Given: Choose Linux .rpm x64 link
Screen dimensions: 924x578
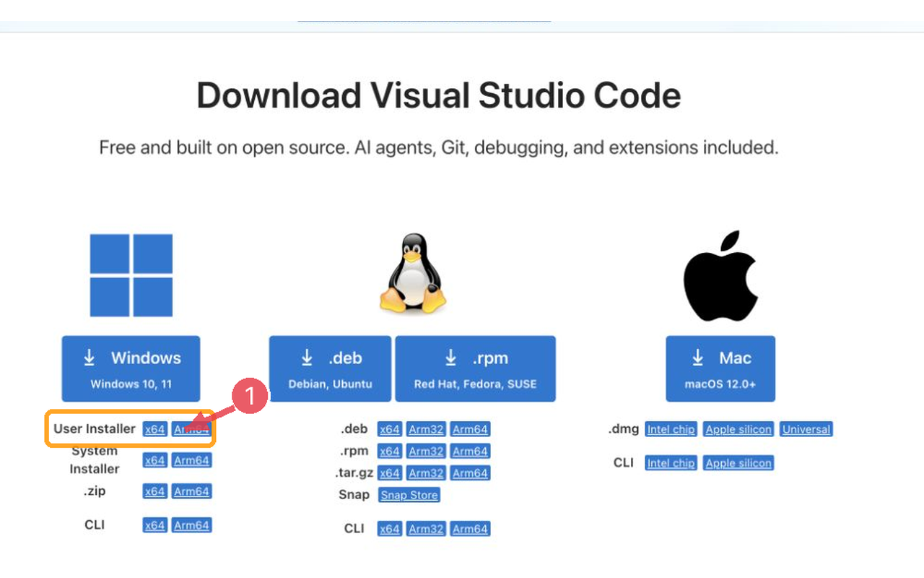Looking at the screenshot, I should tap(390, 452).
